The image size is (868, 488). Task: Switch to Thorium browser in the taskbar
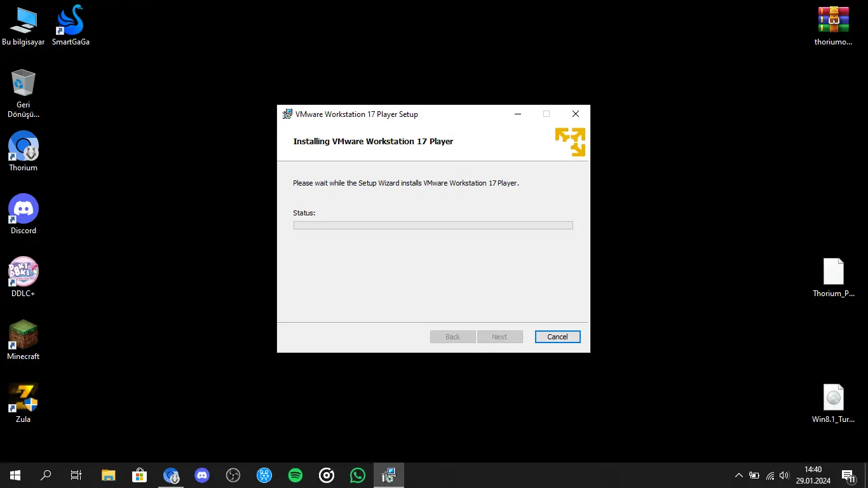[x=171, y=475]
